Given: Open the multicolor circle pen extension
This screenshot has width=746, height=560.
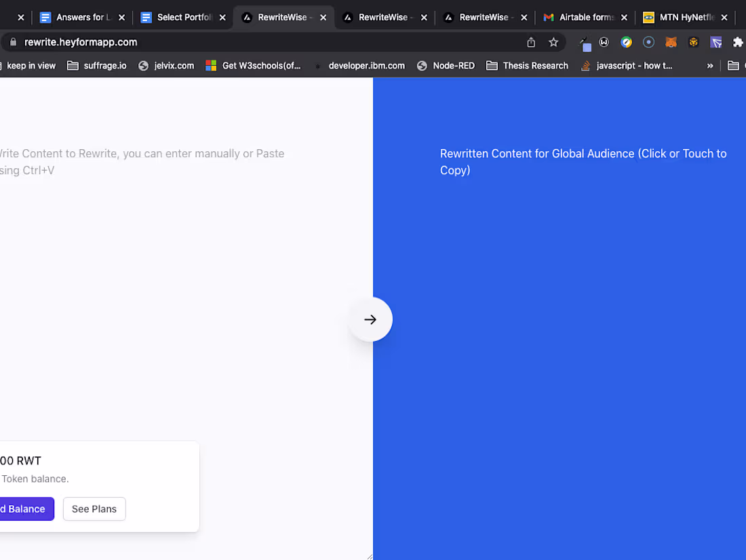Looking at the screenshot, I should coord(626,42).
